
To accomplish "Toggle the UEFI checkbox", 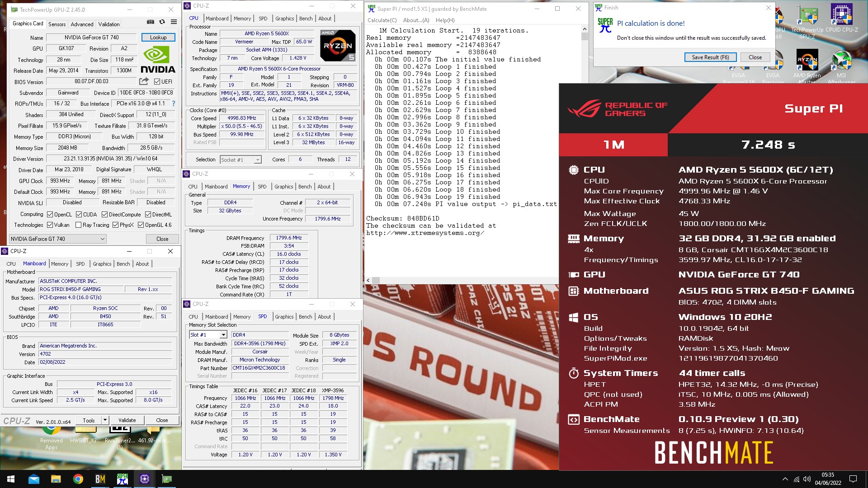I will (157, 82).
